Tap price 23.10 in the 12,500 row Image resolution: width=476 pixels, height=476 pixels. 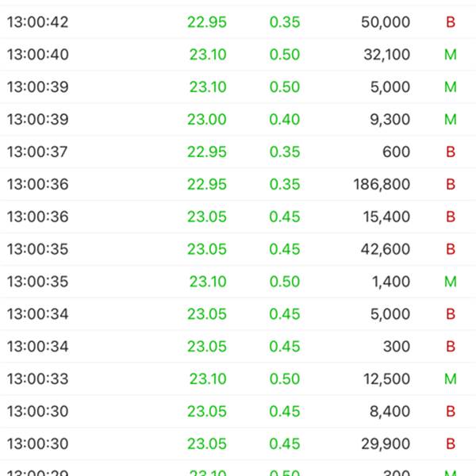click(x=208, y=379)
